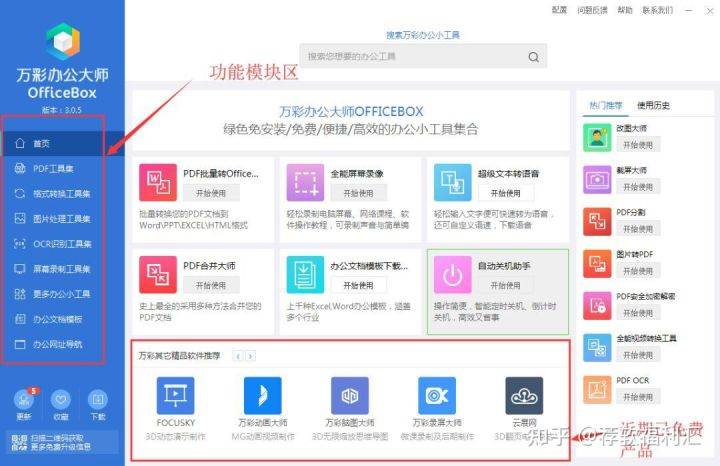Start using 全能屏幕录像 tool

click(358, 193)
